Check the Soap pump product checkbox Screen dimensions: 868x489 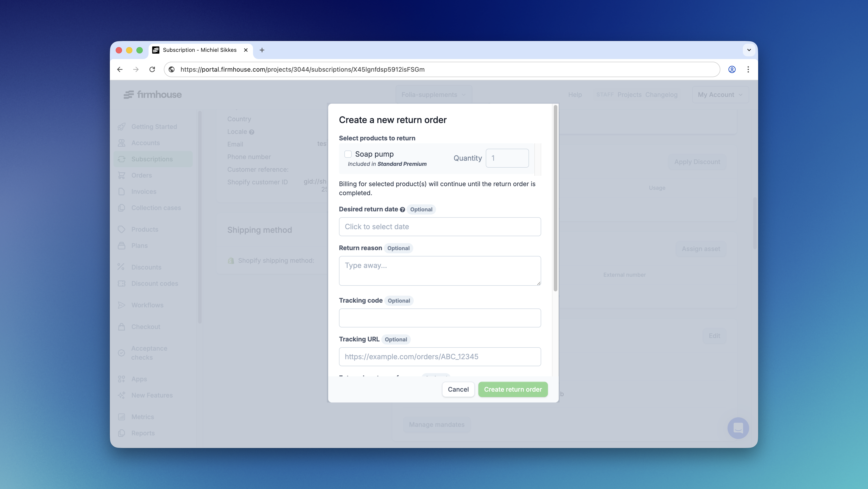[348, 154]
